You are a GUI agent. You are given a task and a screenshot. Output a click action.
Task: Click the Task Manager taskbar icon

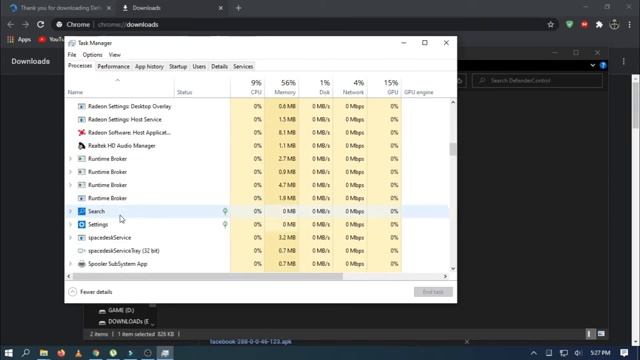pos(165,353)
